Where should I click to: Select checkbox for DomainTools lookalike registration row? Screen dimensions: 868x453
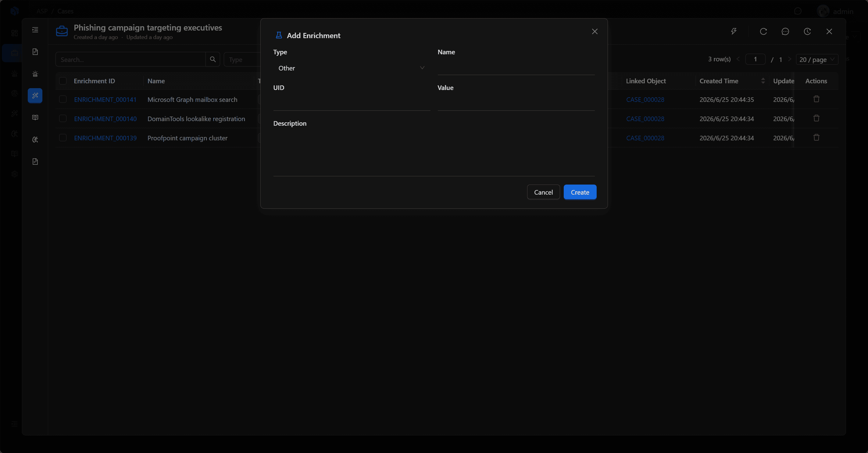click(63, 118)
